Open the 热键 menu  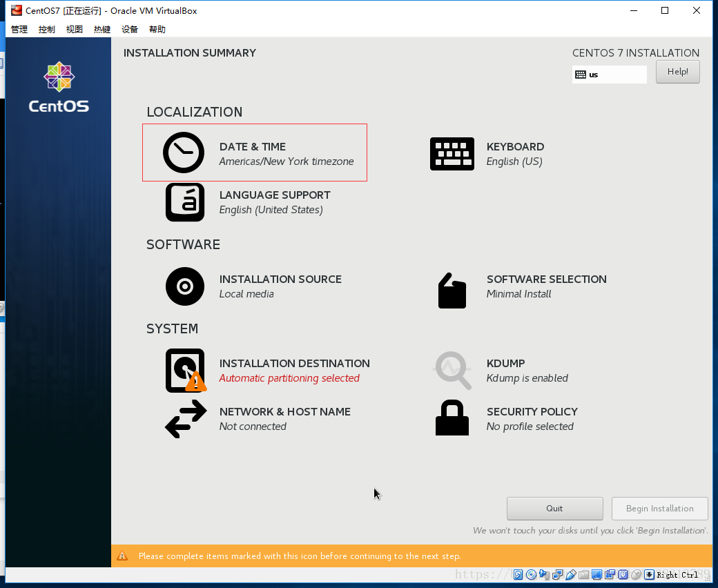pos(102,29)
